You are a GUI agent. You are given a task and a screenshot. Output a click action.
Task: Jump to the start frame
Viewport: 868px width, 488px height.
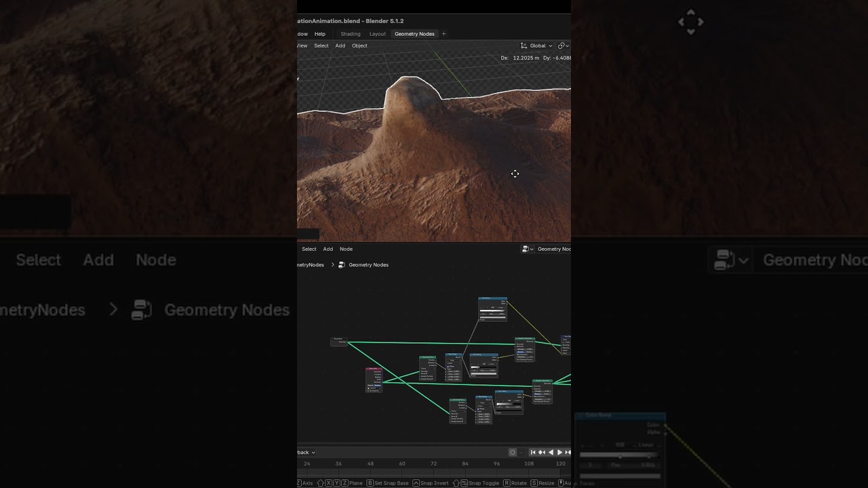(533, 452)
